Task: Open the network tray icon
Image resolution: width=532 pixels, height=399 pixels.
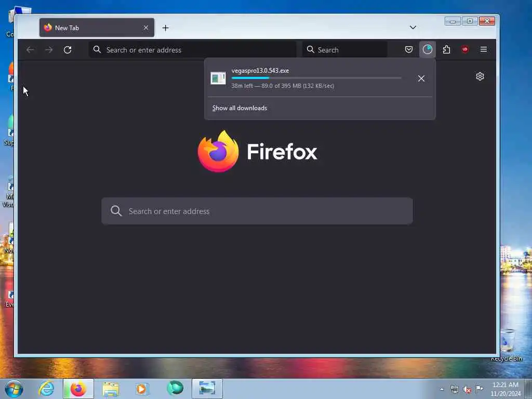Action: tap(454, 390)
